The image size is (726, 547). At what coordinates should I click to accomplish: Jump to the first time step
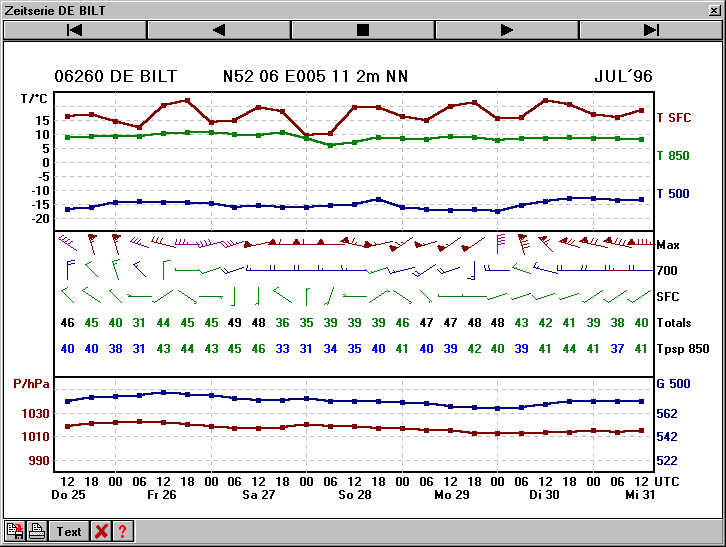[75, 30]
